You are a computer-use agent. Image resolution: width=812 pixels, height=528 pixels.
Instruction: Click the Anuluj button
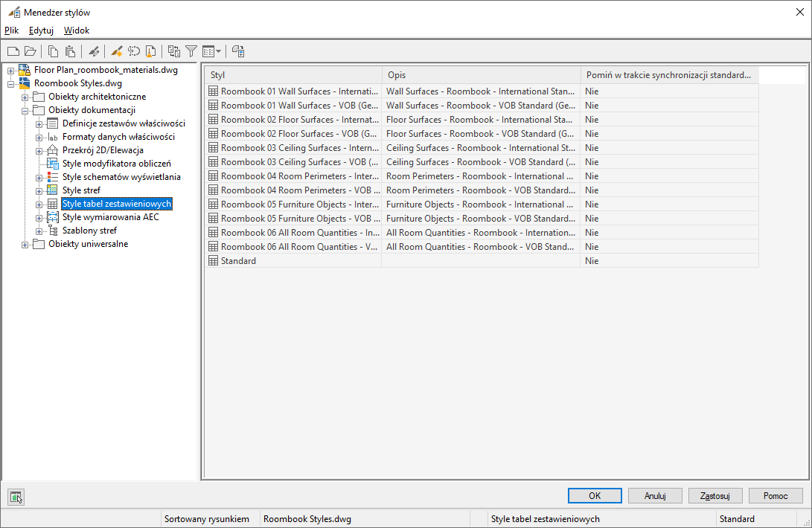click(655, 495)
